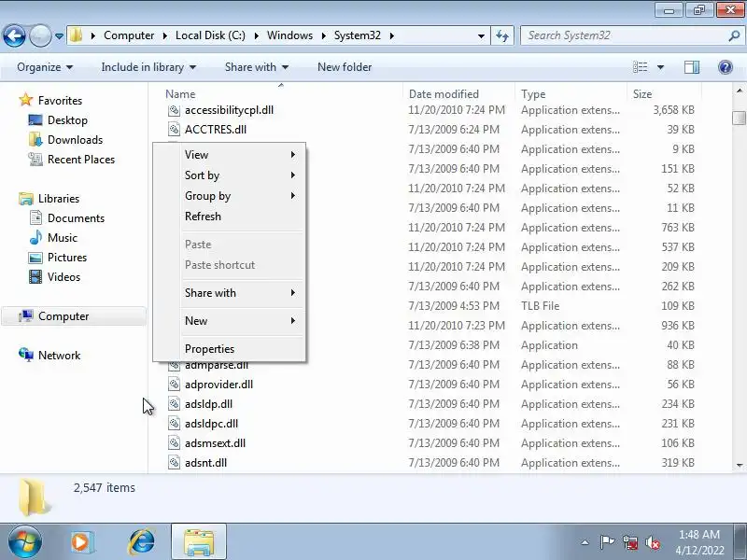Image resolution: width=747 pixels, height=560 pixels.
Task: Open the Documents library
Action: pyautogui.click(x=76, y=218)
